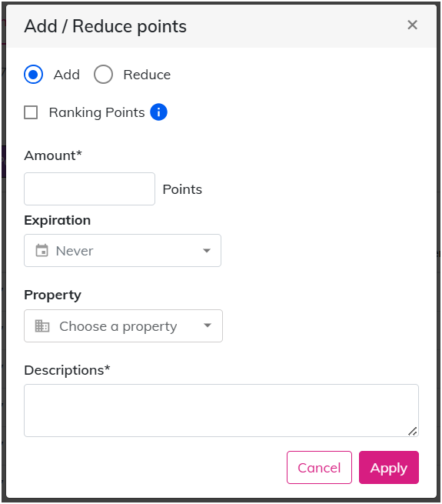Screen dimensions: 442x504
Task: Click the Cancel button
Action: pyautogui.click(x=319, y=467)
